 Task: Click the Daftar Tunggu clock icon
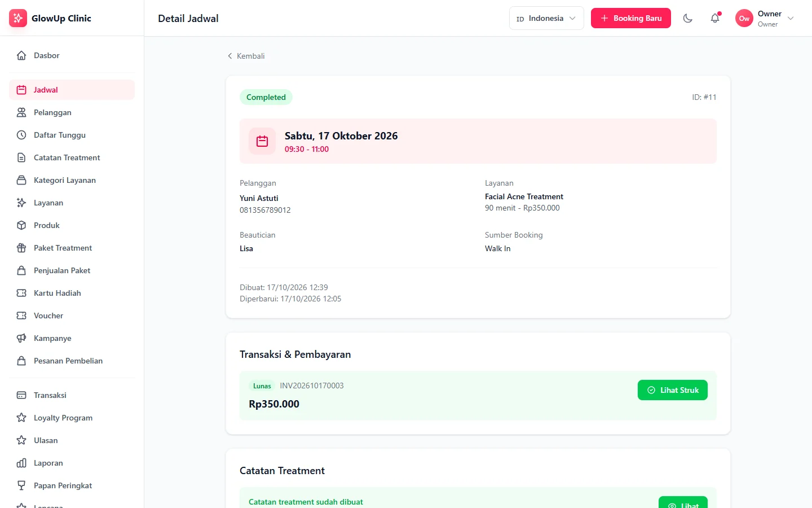21,135
